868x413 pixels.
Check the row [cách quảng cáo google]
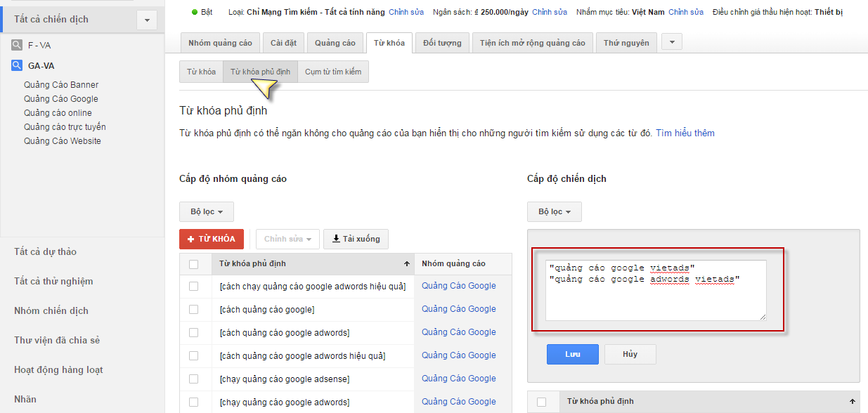(194, 309)
